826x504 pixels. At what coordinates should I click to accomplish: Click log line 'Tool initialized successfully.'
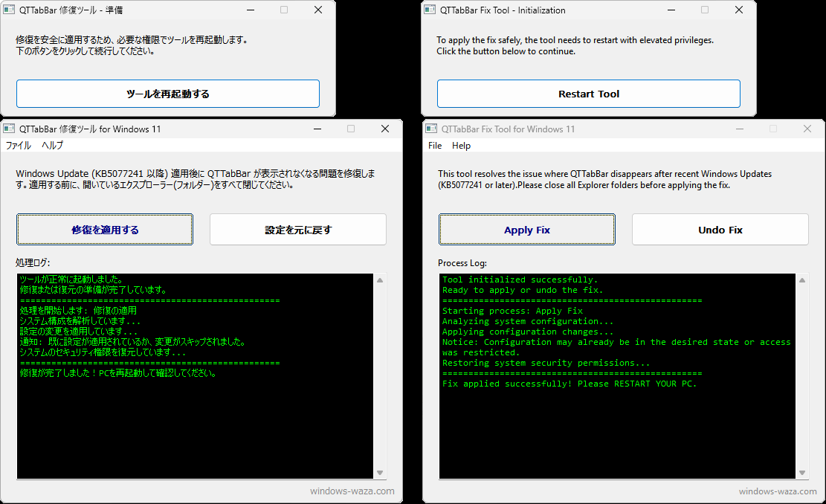(520, 280)
